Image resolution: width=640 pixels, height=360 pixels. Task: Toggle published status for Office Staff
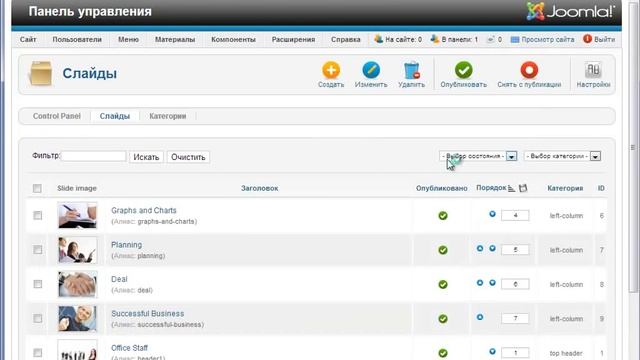(443, 353)
